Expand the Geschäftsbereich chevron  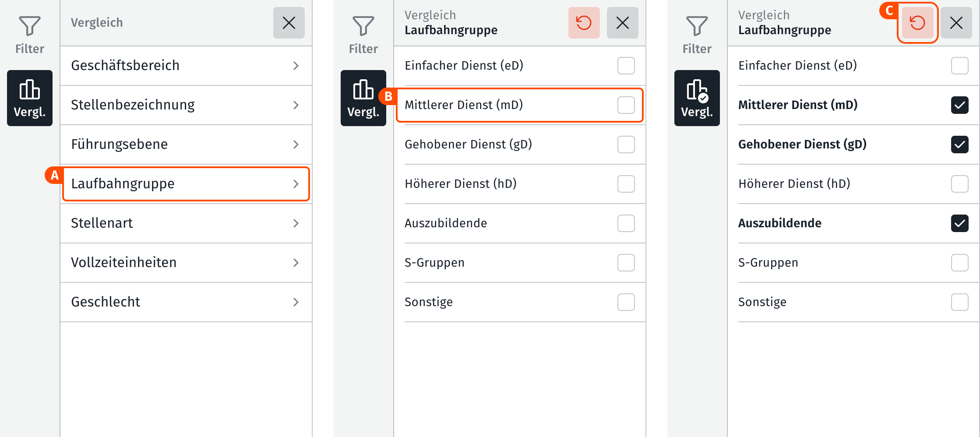pyautogui.click(x=296, y=66)
